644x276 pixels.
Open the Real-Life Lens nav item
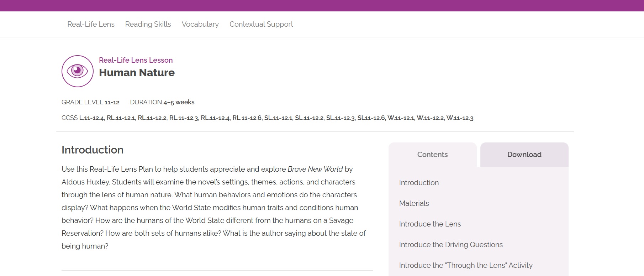point(91,24)
